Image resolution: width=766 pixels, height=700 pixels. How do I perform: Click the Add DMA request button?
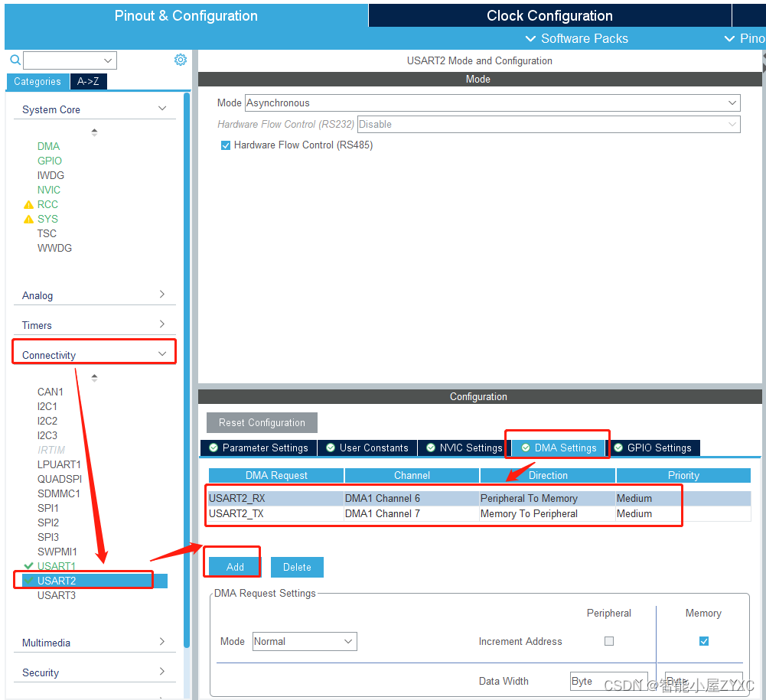pos(235,567)
